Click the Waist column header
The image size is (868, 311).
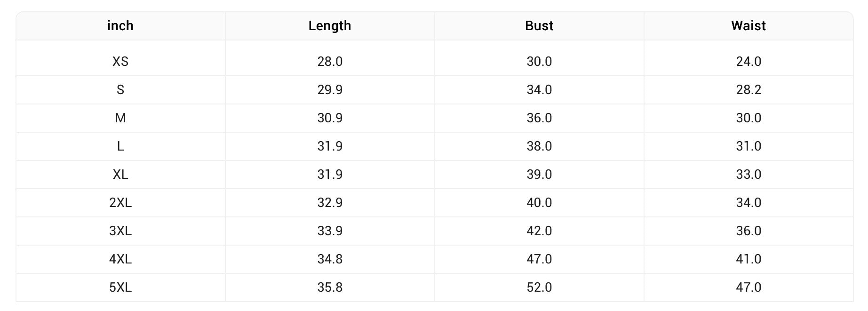point(749,26)
